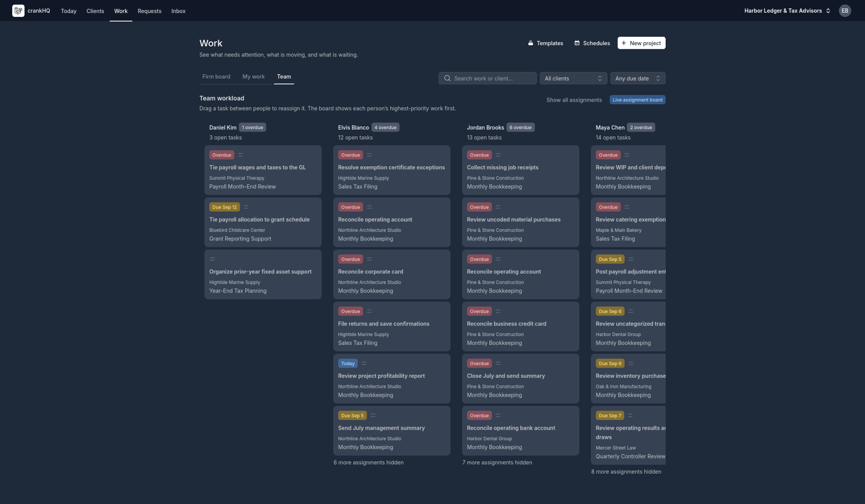Open the All clients dropdown
The width and height of the screenshot is (865, 504).
(x=573, y=78)
